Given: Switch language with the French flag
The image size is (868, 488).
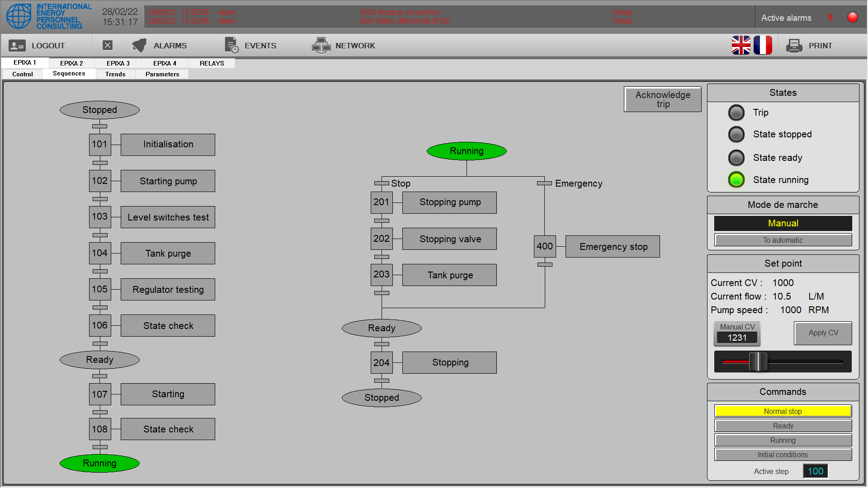Looking at the screenshot, I should (763, 45).
